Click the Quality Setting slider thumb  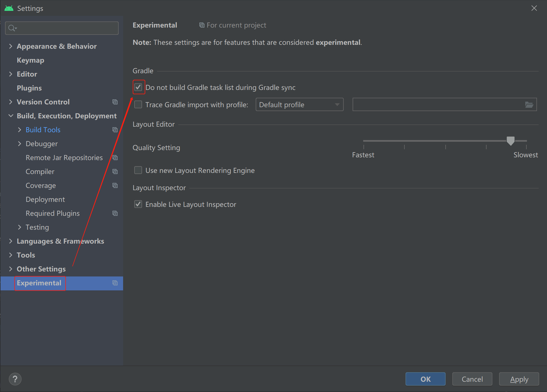pos(511,141)
